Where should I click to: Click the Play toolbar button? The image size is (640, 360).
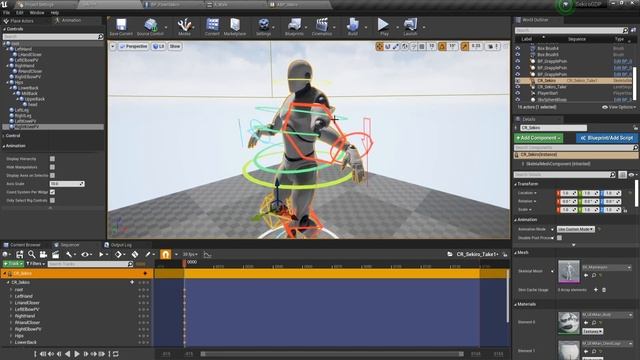[x=383, y=24]
